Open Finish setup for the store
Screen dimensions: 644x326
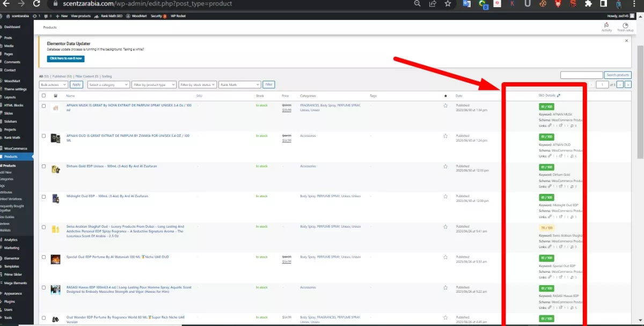click(x=625, y=28)
